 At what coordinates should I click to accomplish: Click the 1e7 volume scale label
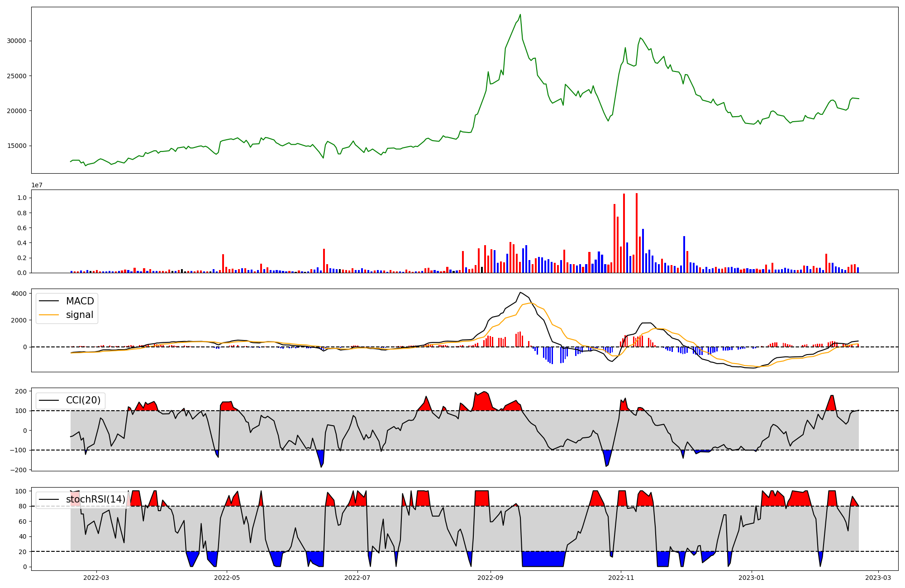pyautogui.click(x=37, y=185)
